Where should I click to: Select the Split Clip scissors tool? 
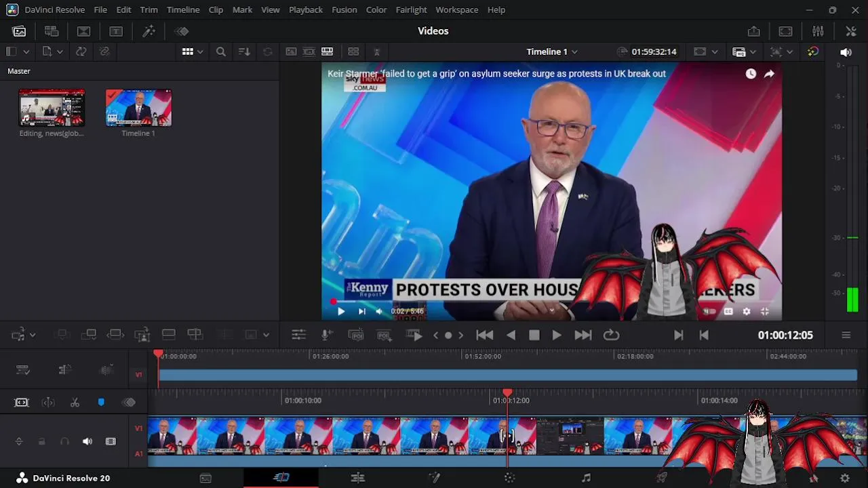click(x=75, y=403)
